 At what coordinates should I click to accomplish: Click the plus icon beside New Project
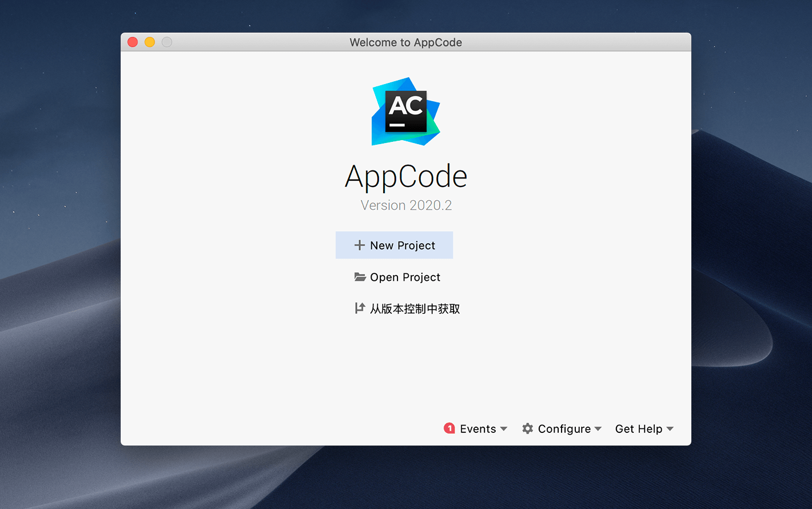pyautogui.click(x=359, y=245)
